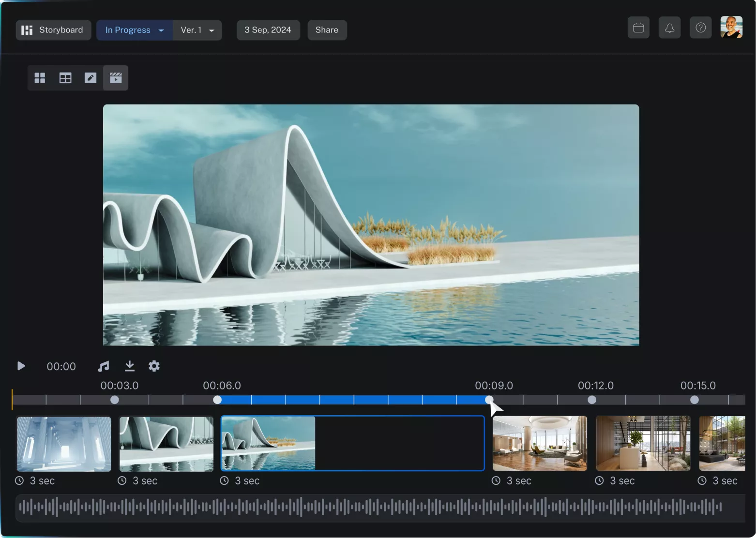This screenshot has height=538, width=756.
Task: Open the user profile avatar
Action: pyautogui.click(x=732, y=27)
